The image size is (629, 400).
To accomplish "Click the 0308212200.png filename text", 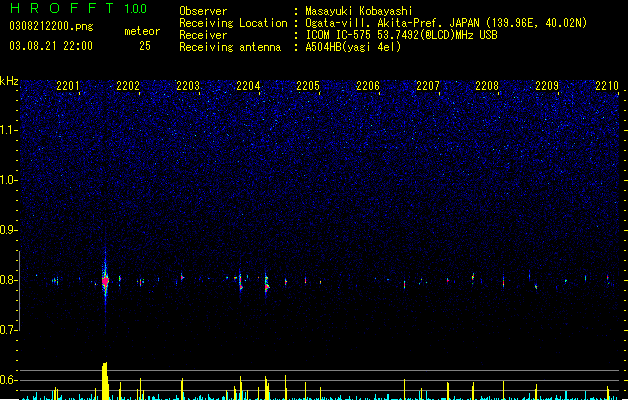I will (x=51, y=26).
